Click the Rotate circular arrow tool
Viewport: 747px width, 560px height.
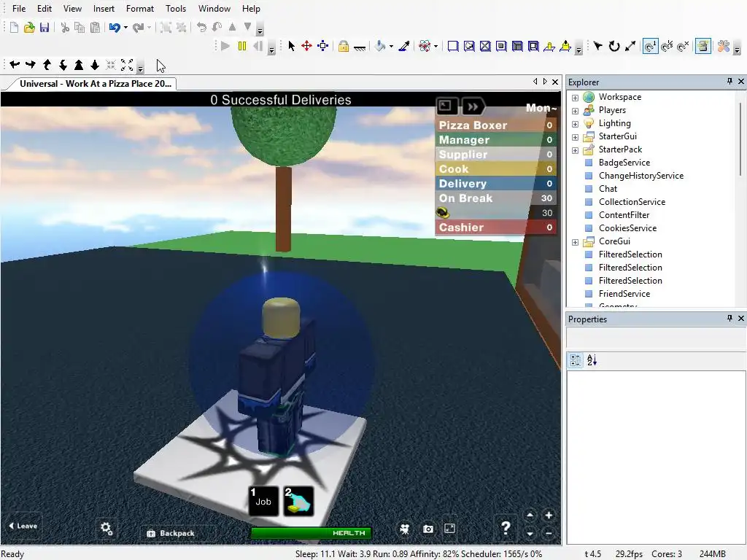pyautogui.click(x=614, y=46)
